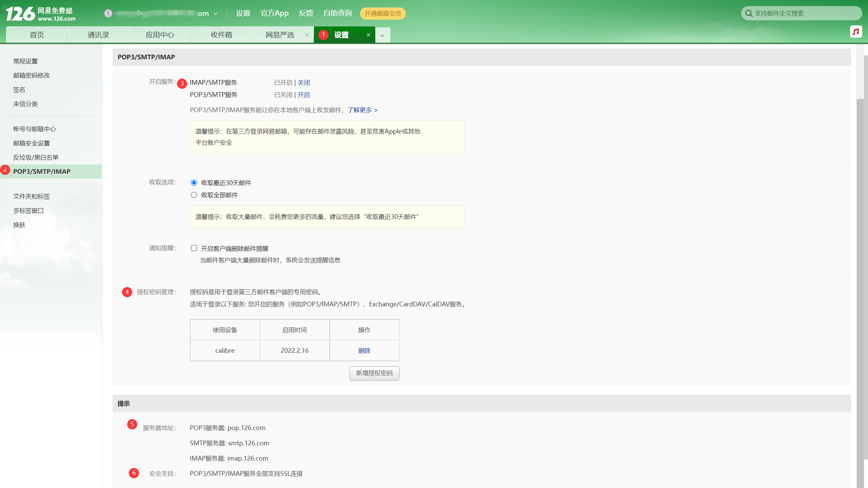Click the music note icon
The image size is (868, 488).
(856, 32)
